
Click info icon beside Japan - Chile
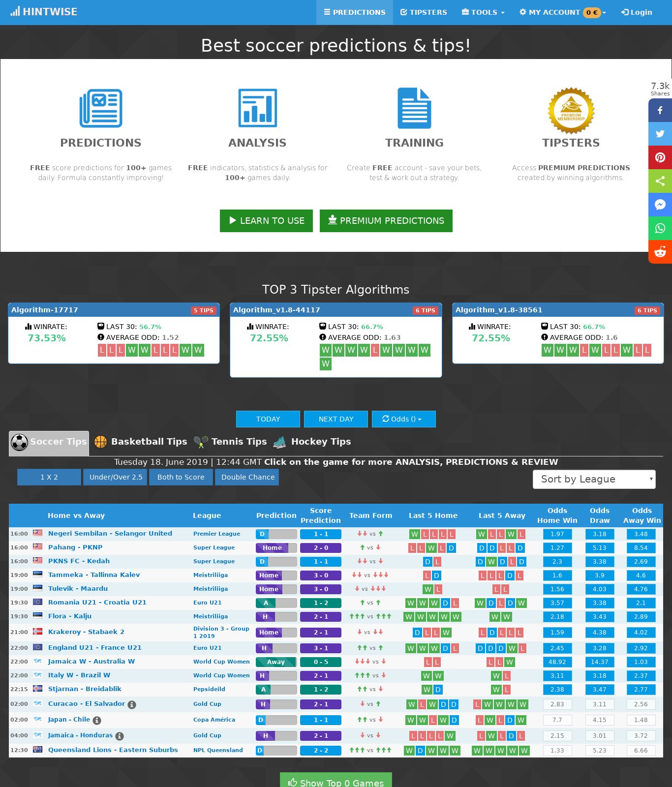click(x=97, y=721)
